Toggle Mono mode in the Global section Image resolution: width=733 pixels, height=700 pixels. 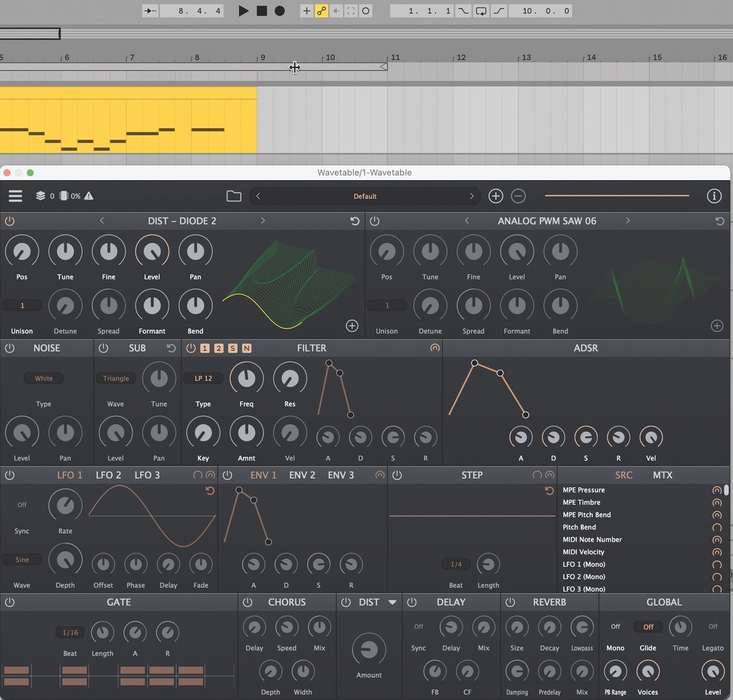pyautogui.click(x=615, y=627)
